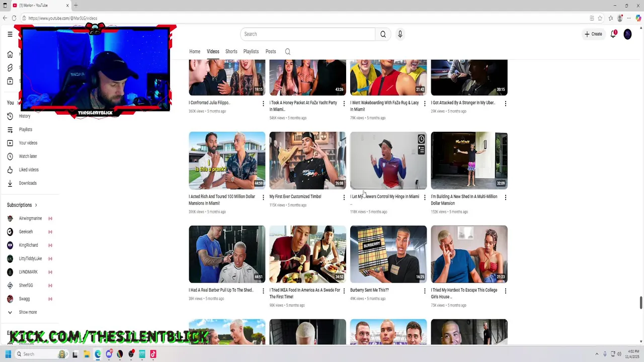Open the notifications bell

[613, 34]
